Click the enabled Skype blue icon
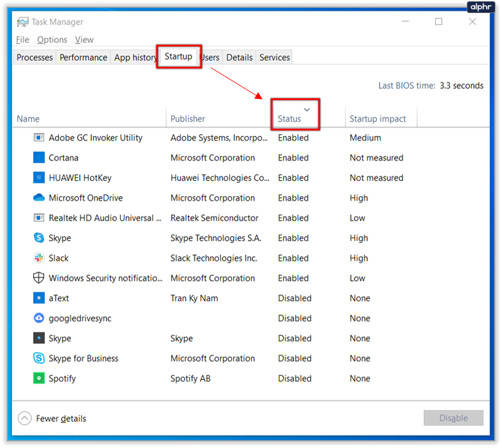The width and height of the screenshot is (502, 448). click(x=39, y=238)
